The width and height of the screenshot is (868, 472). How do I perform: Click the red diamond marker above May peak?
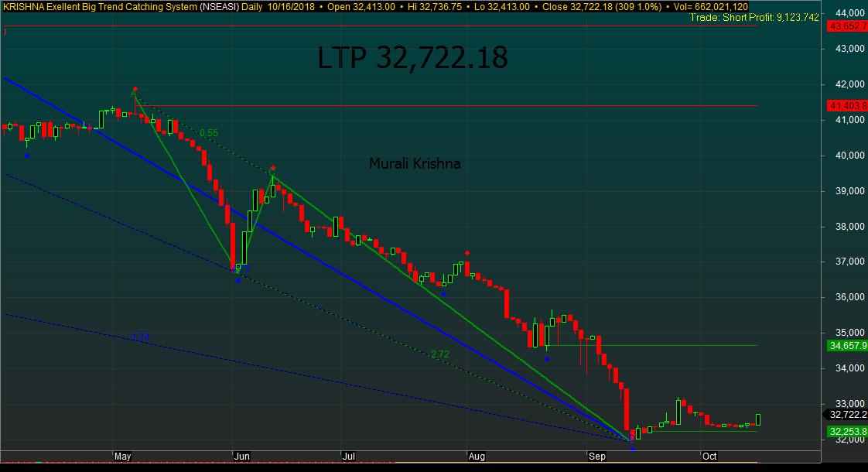click(135, 89)
